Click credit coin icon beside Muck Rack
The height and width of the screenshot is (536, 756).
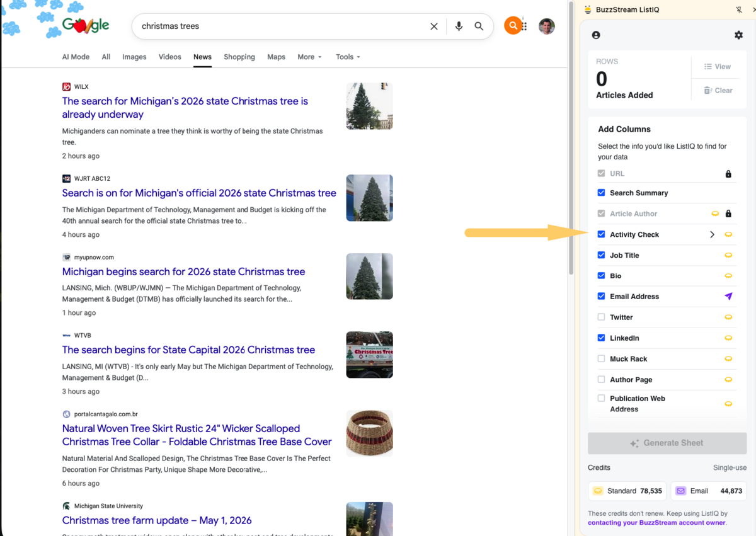click(728, 359)
